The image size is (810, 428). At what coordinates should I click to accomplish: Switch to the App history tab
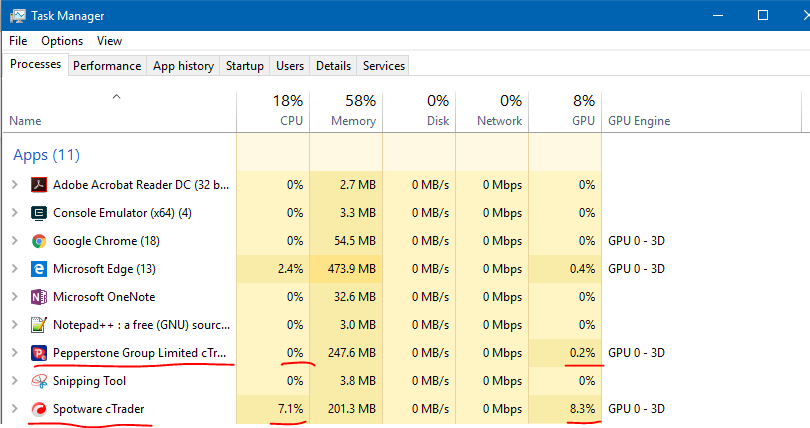coord(183,66)
